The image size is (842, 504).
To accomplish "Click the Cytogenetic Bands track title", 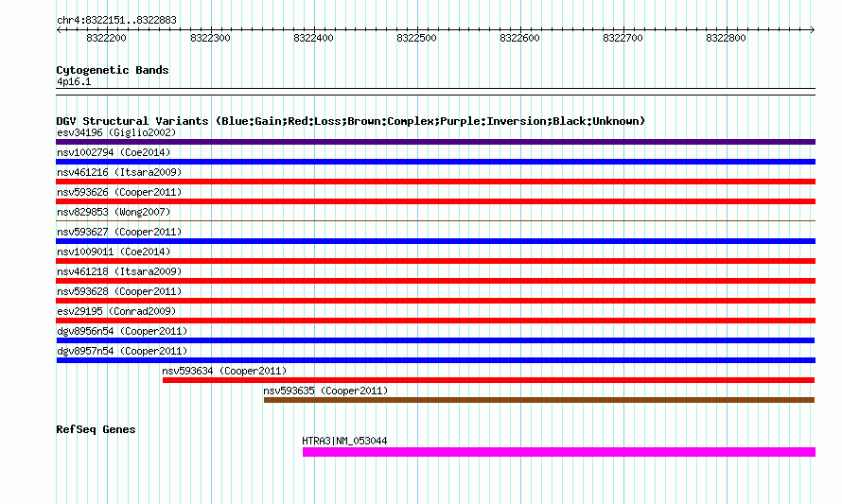I will (x=113, y=70).
